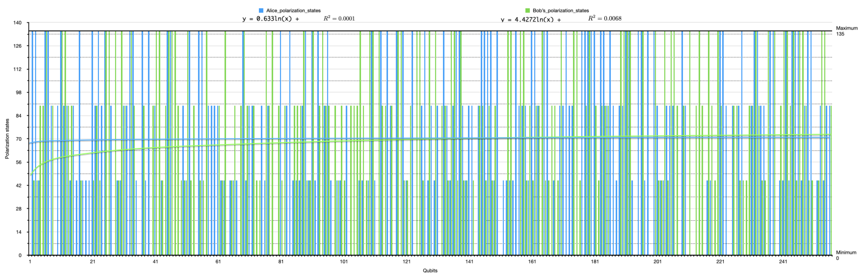Click the 70 value on y-axis

pyautogui.click(x=19, y=139)
